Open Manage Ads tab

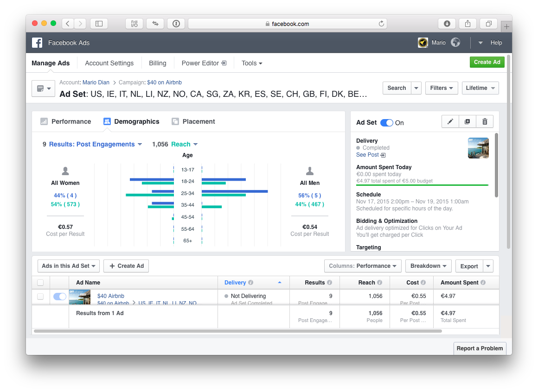(51, 63)
